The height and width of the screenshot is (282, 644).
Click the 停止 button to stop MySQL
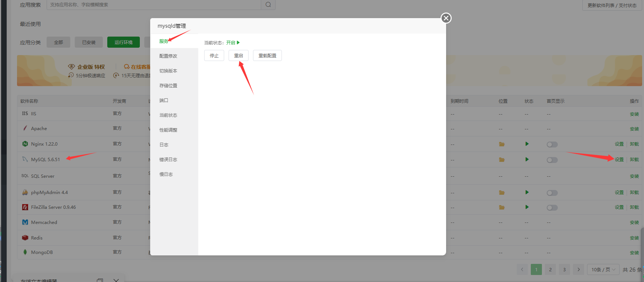pyautogui.click(x=214, y=55)
